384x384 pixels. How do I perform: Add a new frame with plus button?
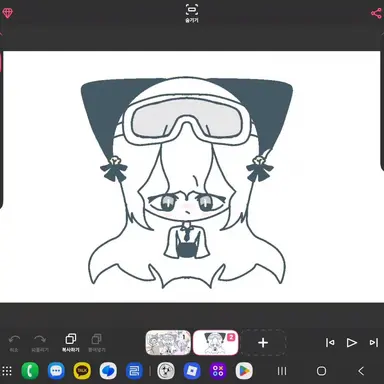pyautogui.click(x=263, y=343)
